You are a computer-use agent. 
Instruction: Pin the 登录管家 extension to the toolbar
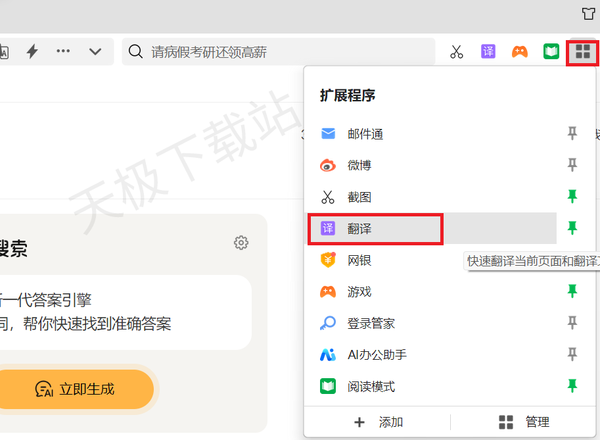[572, 323]
